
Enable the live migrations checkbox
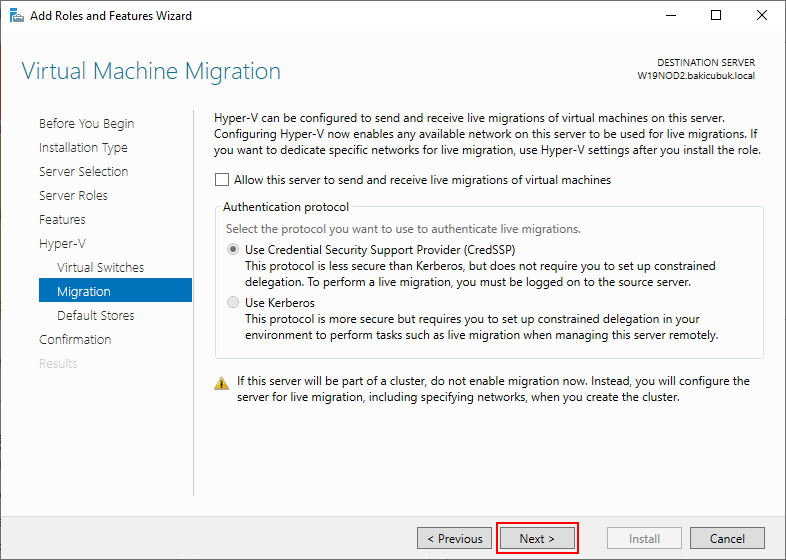coord(222,179)
